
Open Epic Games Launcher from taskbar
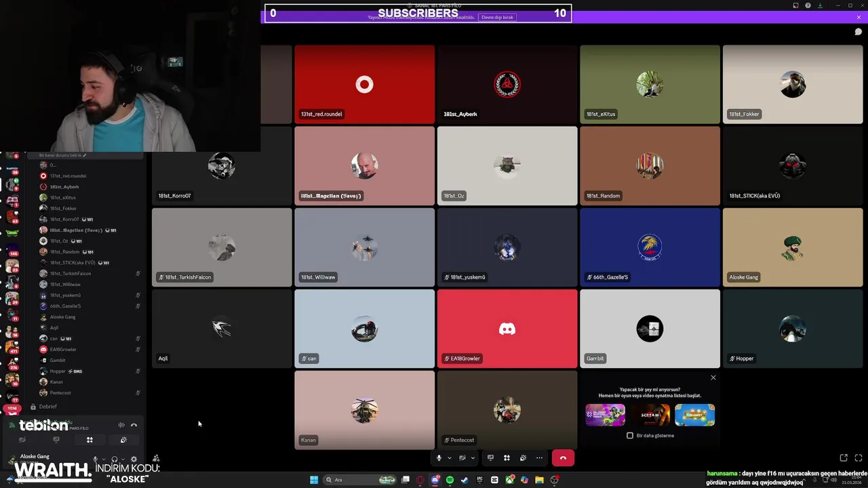coord(479,480)
